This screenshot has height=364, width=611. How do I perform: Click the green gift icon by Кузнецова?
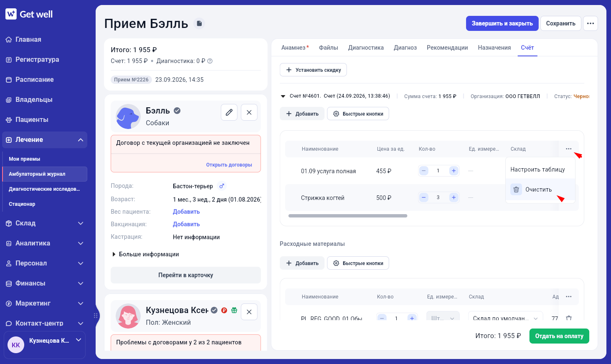[234, 310]
